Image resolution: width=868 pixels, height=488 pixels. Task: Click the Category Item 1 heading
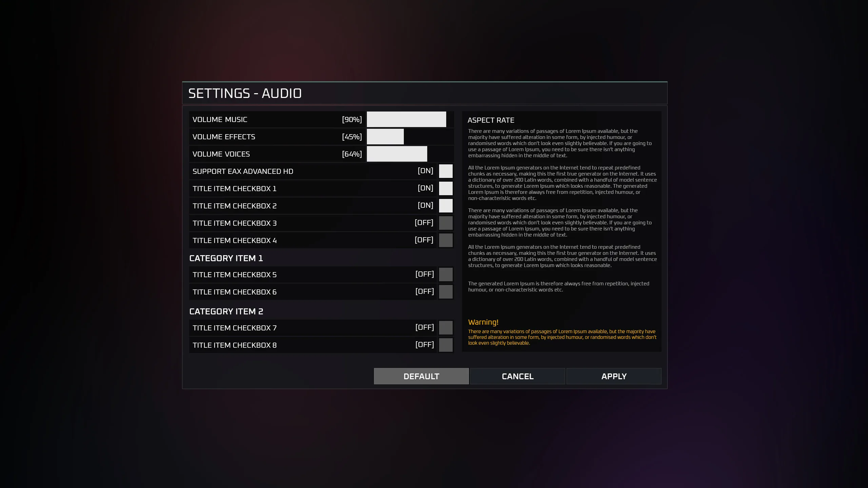pos(226,258)
